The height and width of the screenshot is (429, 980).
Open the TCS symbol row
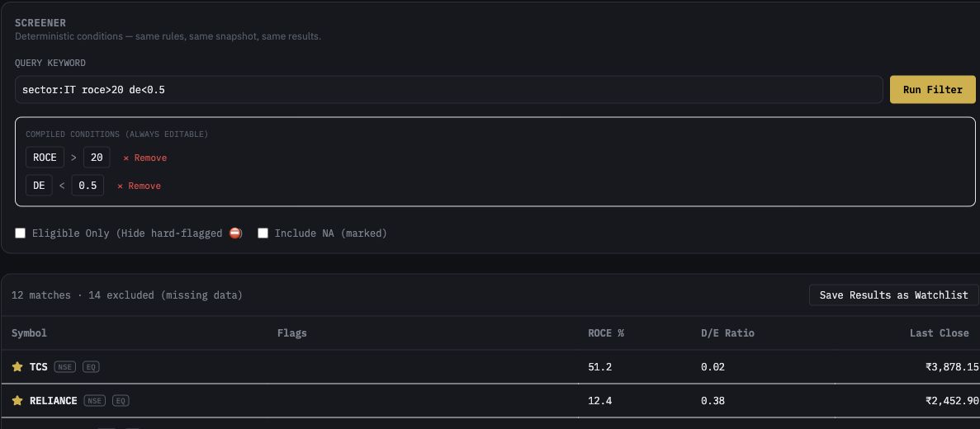click(x=490, y=366)
